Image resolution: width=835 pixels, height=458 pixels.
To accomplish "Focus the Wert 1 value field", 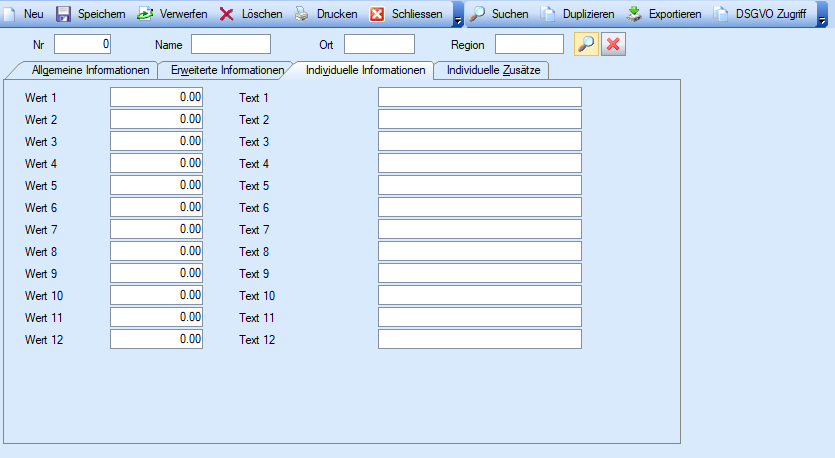I will [157, 97].
